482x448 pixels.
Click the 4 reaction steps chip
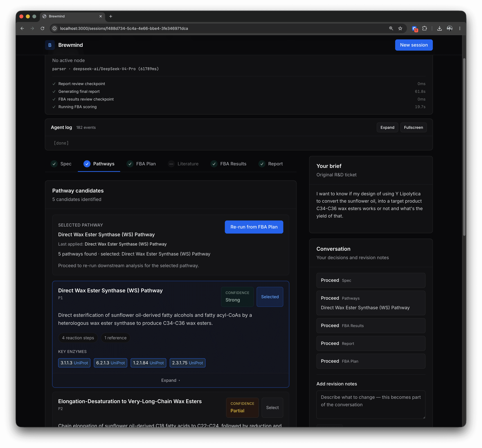78,338
